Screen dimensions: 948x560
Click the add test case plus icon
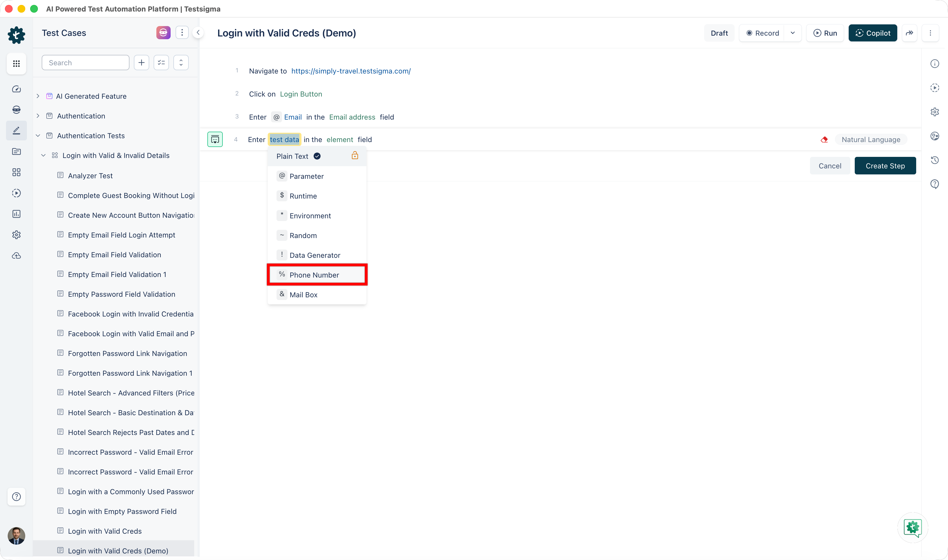coord(142,63)
